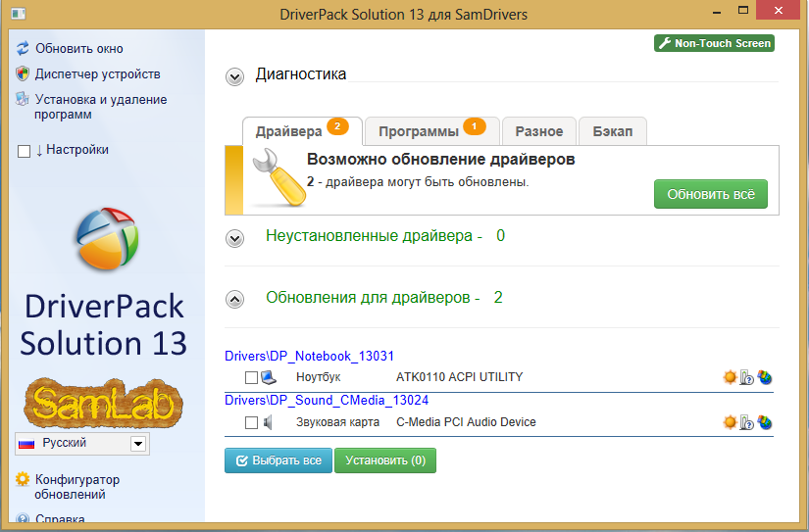This screenshot has height=532, width=809.
Task: Click the help document icon in ATK0110 row
Action: [x=747, y=377]
